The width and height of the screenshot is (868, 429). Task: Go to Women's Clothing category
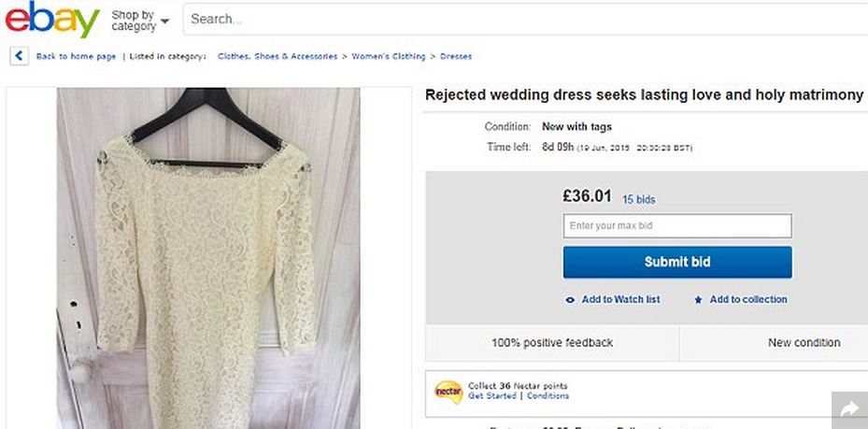[x=389, y=56]
